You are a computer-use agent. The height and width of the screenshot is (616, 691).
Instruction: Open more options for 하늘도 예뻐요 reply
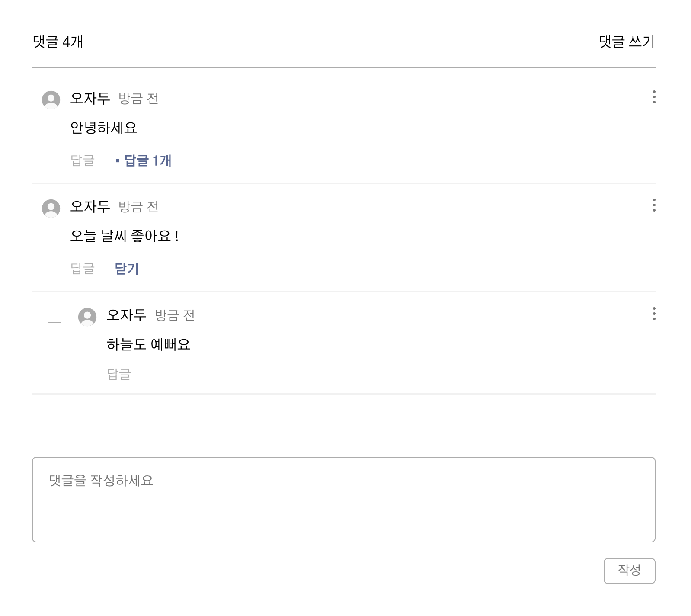[x=654, y=314]
